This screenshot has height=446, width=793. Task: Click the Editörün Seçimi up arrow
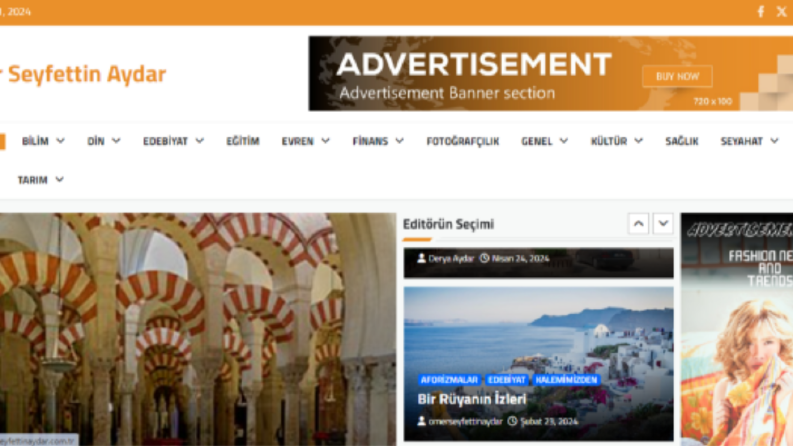point(639,224)
